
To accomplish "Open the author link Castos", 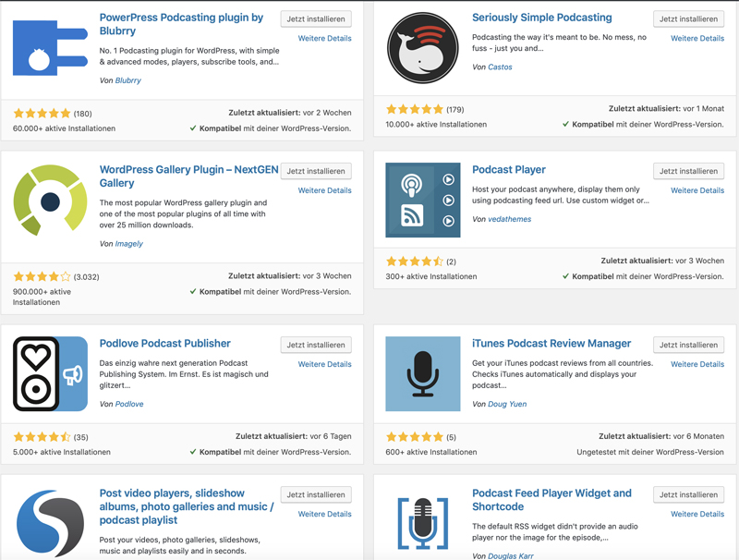I will [x=500, y=67].
